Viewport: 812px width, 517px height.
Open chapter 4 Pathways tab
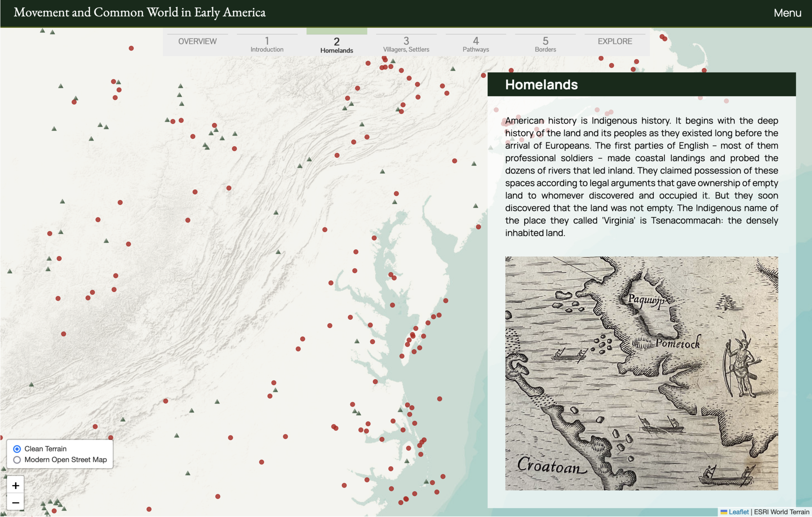476,44
